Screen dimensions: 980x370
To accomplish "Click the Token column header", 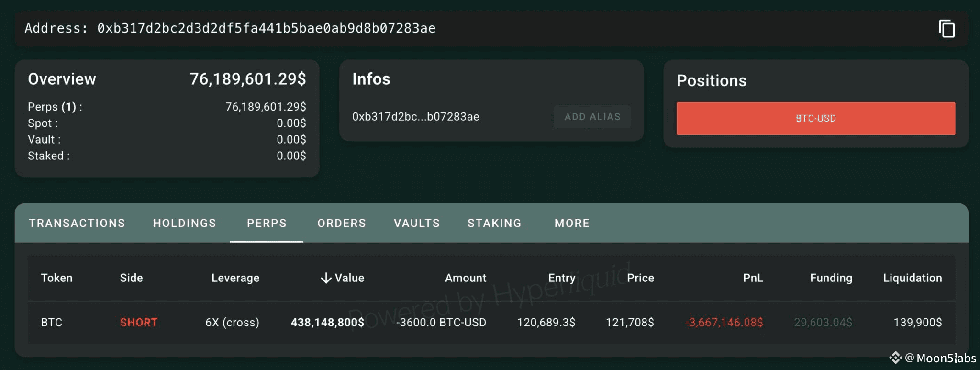I will pyautogui.click(x=56, y=278).
